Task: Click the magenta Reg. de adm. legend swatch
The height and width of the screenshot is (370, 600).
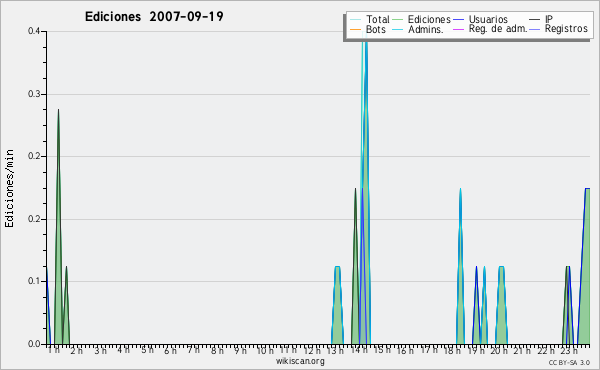Action: click(x=458, y=29)
